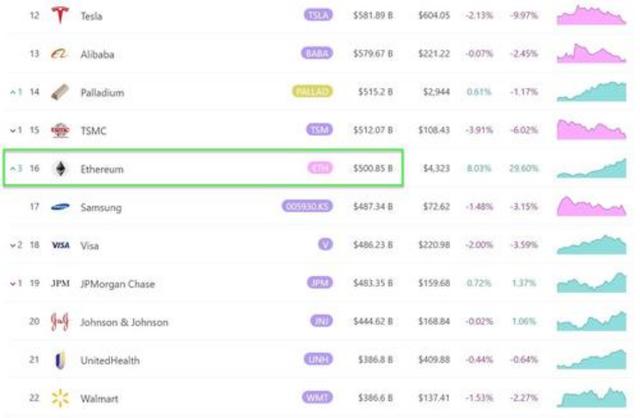Screen dimensions: 640x418
Task: Click the Tesla logo icon
Action: [60, 16]
